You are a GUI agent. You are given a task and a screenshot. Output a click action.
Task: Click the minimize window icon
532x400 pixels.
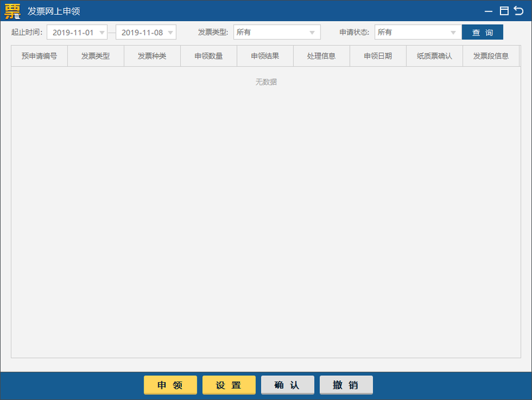click(x=489, y=11)
